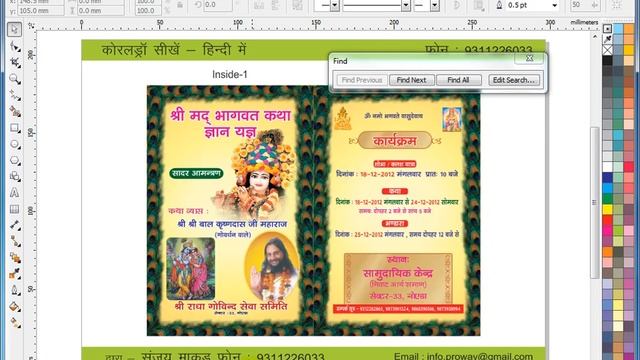Open the end arrowhead dropdown
This screenshot has width=640, height=360.
click(x=435, y=5)
